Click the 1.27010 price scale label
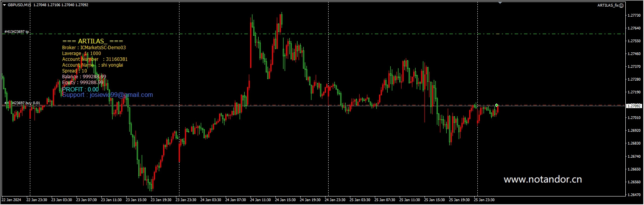 click(x=634, y=118)
